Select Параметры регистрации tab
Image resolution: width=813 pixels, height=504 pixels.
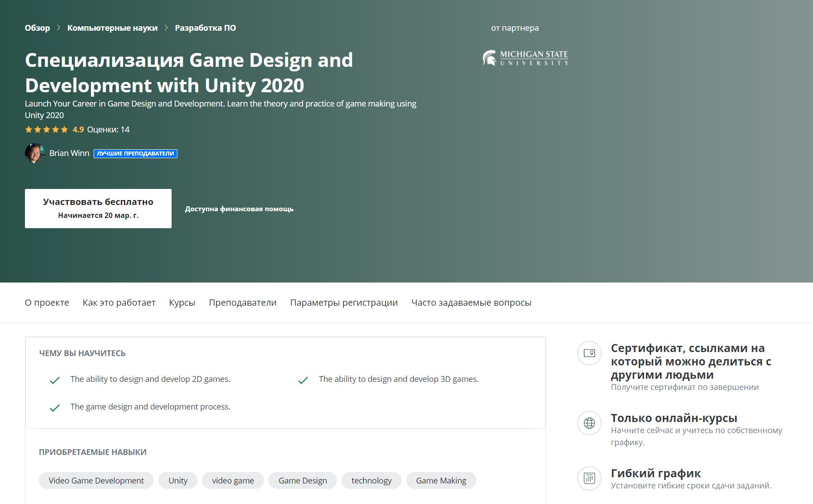[344, 303]
